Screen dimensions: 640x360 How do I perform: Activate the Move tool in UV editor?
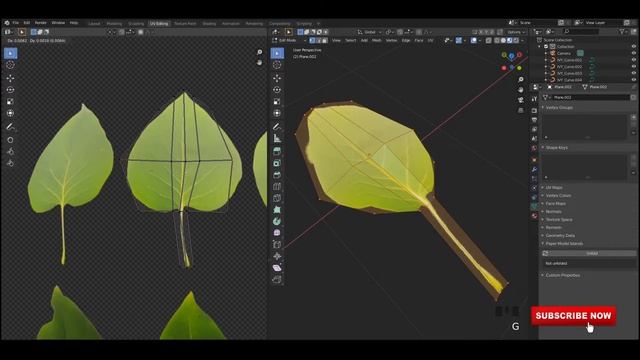(11, 78)
